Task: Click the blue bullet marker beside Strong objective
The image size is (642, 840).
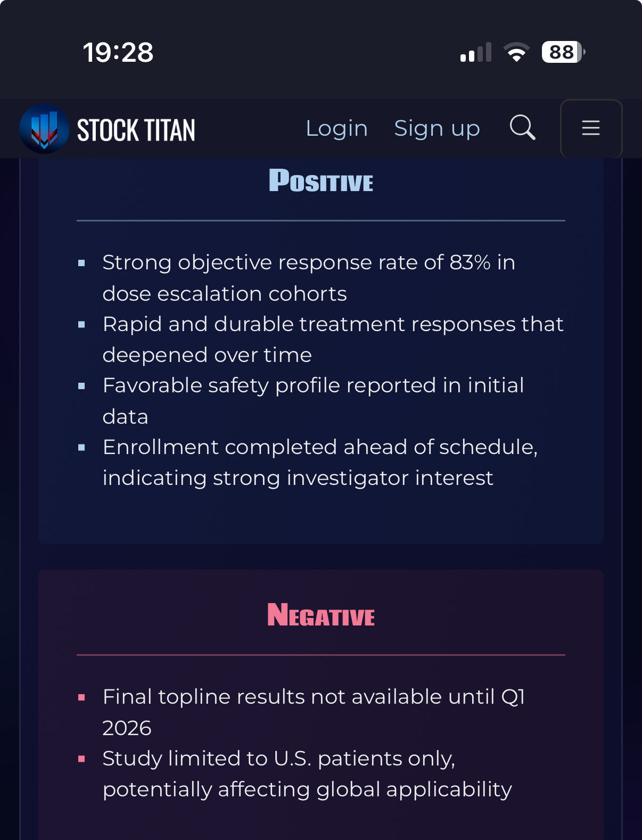Action: 81,262
